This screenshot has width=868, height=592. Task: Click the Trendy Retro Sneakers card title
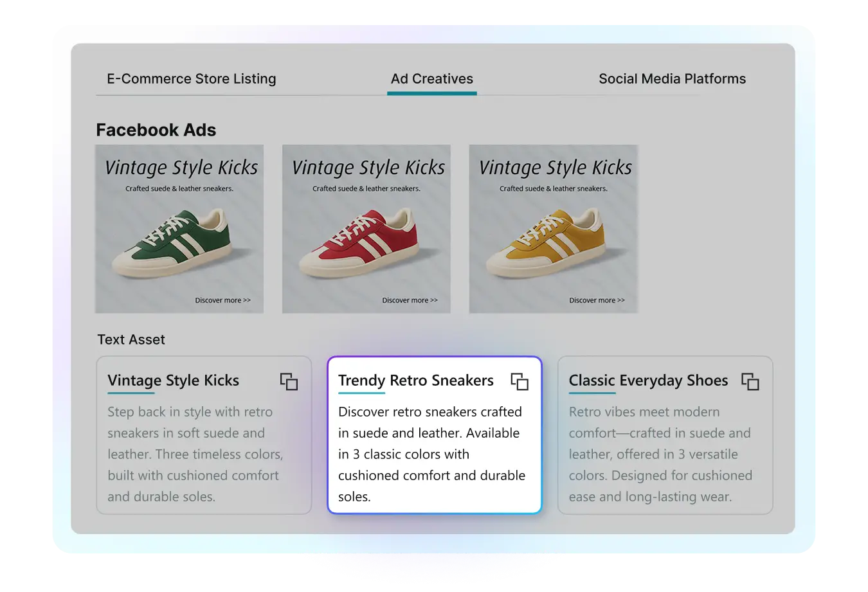pyautogui.click(x=415, y=381)
